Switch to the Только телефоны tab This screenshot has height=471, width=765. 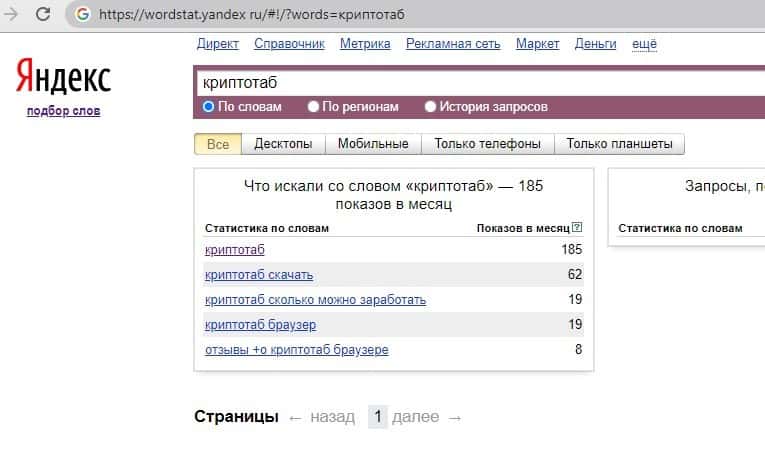pyautogui.click(x=487, y=144)
